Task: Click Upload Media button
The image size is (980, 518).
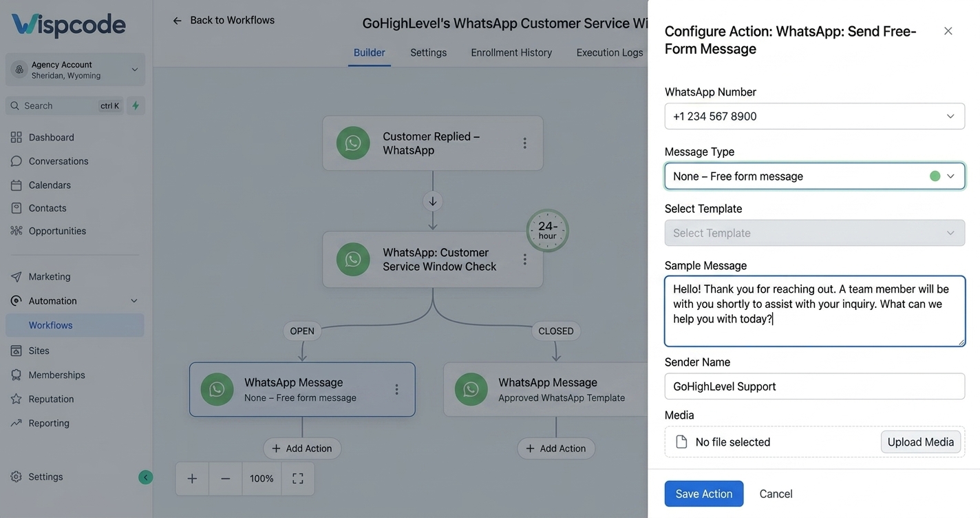Action: point(921,442)
